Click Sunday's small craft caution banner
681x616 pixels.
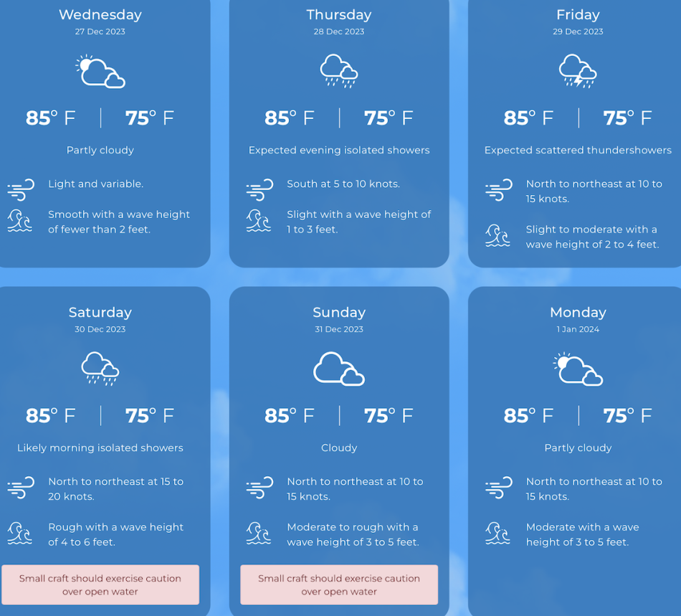pos(339,584)
